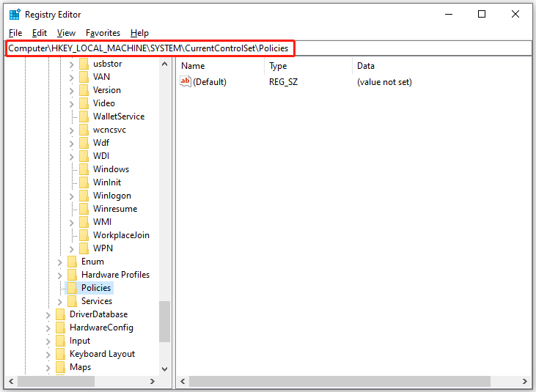Screen dimensions: 536x392
Task: Click the registry path address bar
Action: [x=268, y=48]
